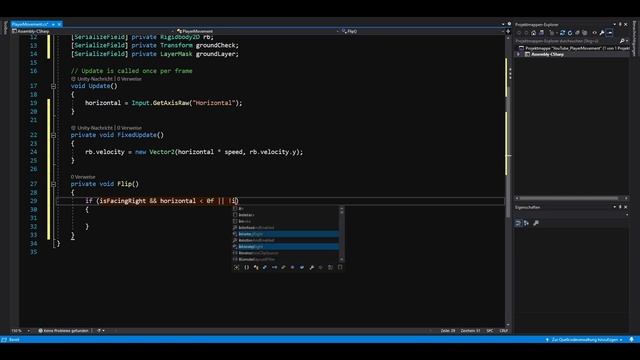Toggle the highlighted dash icon in explorer toolbar
The height and width of the screenshot is (360, 640).
(x=609, y=33)
